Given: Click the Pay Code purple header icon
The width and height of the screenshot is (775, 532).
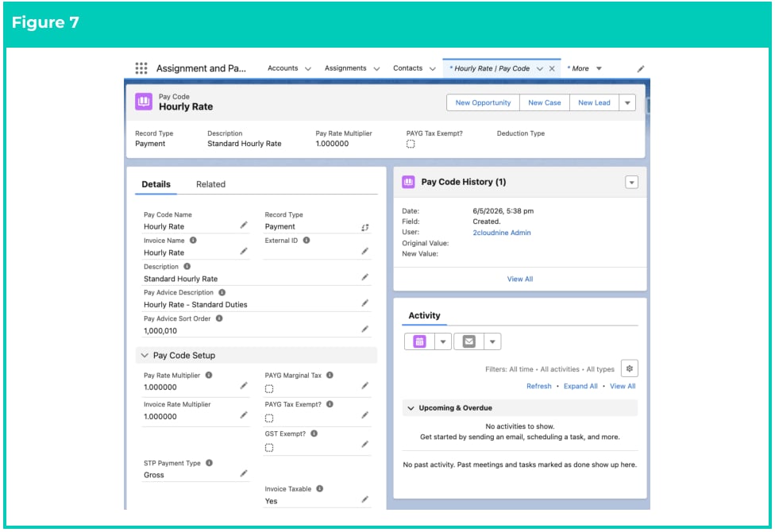Looking at the screenshot, I should (x=144, y=102).
